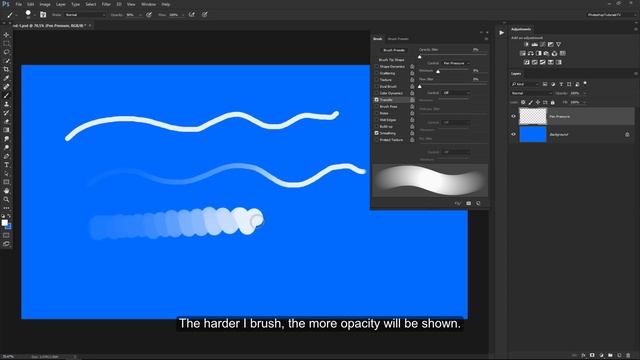Open Flow slider dropdown in options bar
Screen dimensions: 640x360
[x=183, y=15]
